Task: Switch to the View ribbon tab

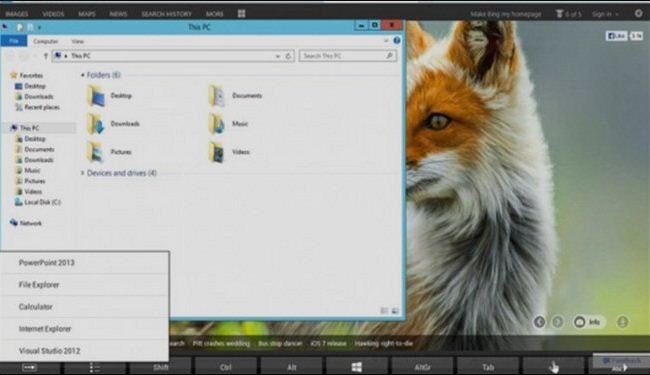Action: (x=78, y=41)
